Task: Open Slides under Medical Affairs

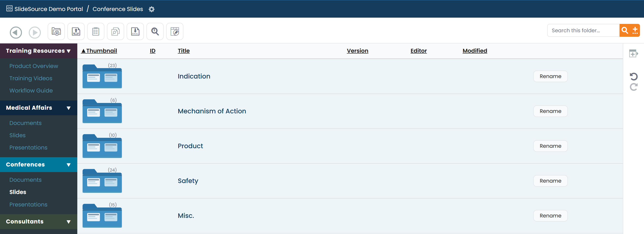Action: [17, 135]
